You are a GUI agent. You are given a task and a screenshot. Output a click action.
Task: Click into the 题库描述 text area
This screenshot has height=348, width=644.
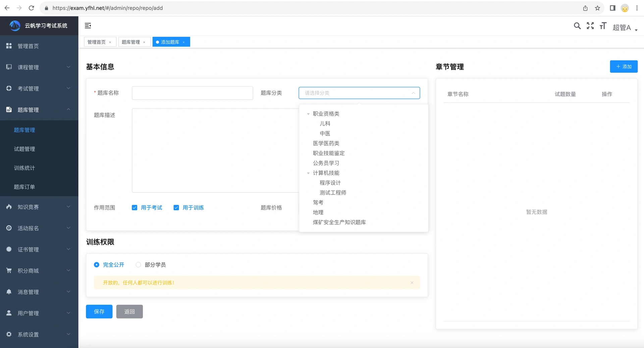[x=215, y=150]
